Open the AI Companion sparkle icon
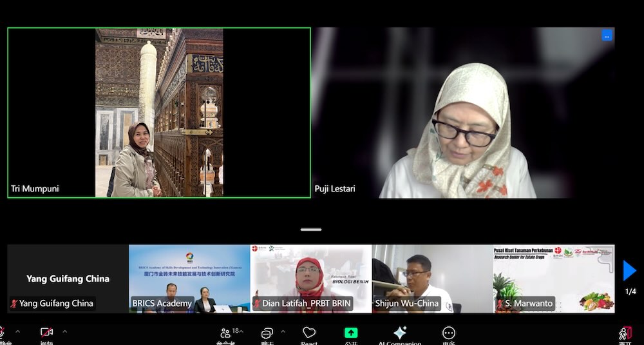 [x=400, y=333]
